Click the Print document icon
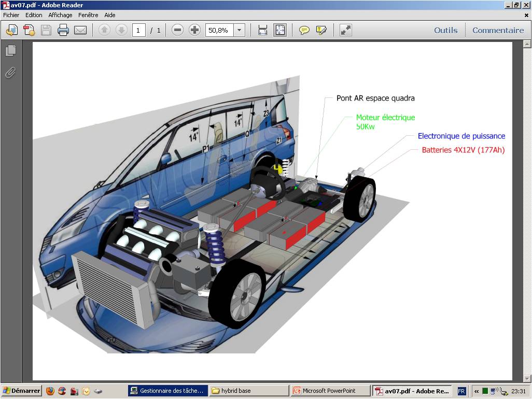 [x=63, y=30]
